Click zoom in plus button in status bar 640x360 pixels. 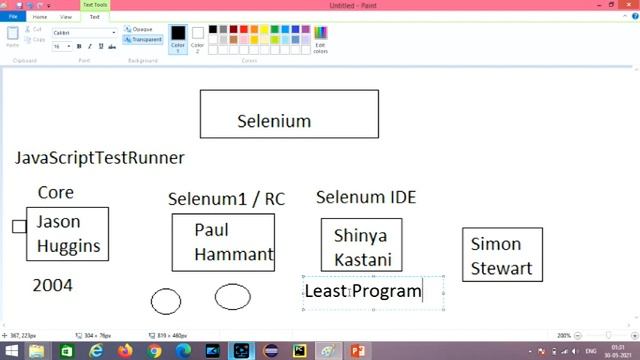point(635,336)
